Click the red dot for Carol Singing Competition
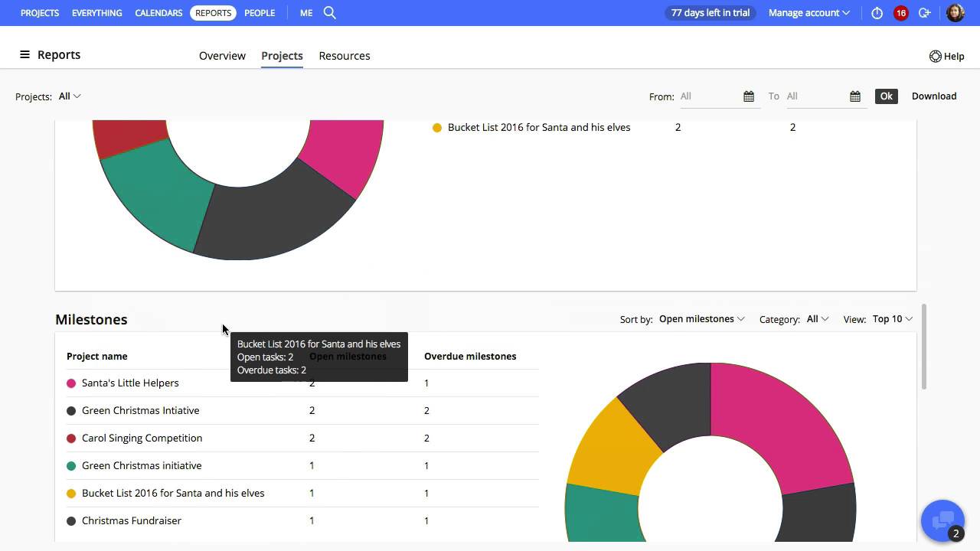This screenshot has width=980, height=551. (71, 439)
